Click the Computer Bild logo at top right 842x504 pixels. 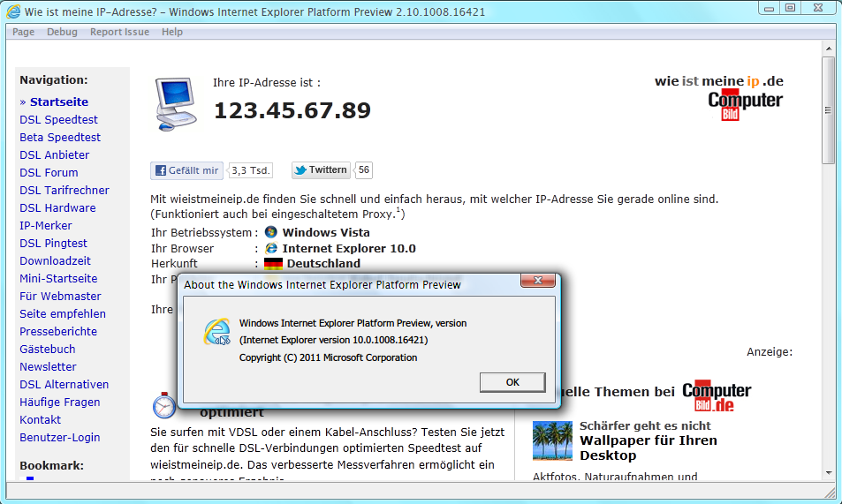pyautogui.click(x=745, y=105)
